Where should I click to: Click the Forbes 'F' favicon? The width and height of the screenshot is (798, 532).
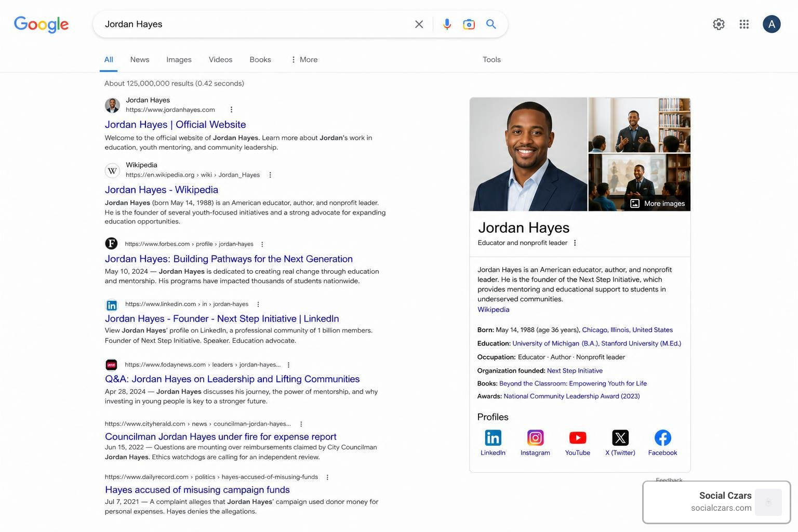tap(111, 244)
